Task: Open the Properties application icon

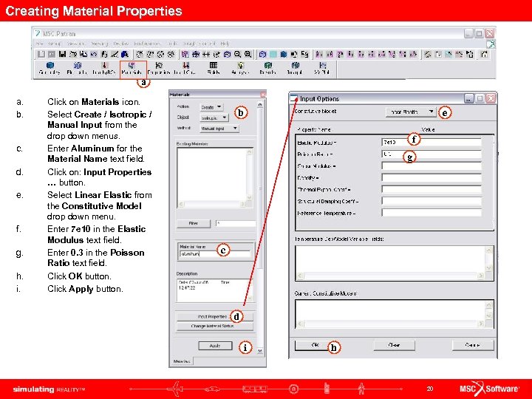Action: click(x=158, y=68)
